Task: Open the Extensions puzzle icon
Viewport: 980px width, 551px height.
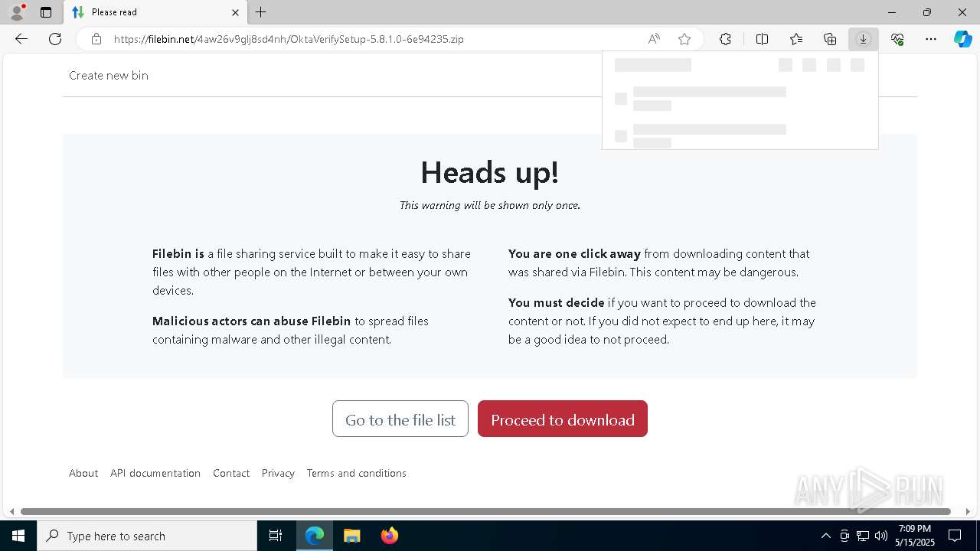Action: (725, 39)
